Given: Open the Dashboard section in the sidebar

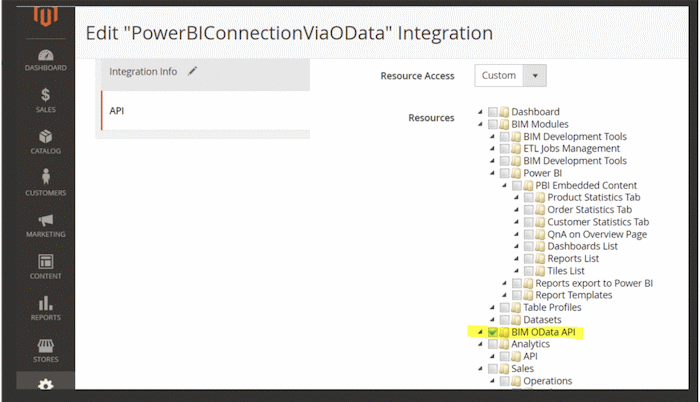Looking at the screenshot, I should (x=46, y=60).
